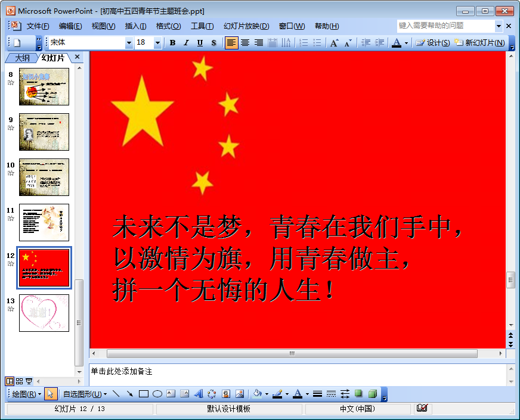The image size is (520, 420).
Task: Select slide 8 thumbnail
Action: tap(44, 87)
